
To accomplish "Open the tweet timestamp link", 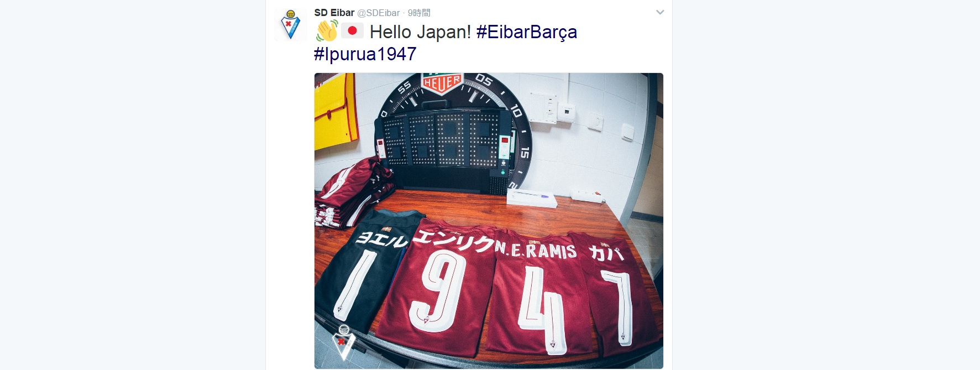I will [x=419, y=13].
